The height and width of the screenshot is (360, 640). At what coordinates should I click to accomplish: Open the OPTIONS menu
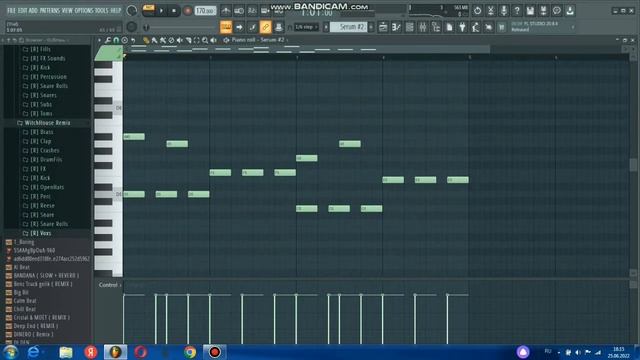point(84,11)
